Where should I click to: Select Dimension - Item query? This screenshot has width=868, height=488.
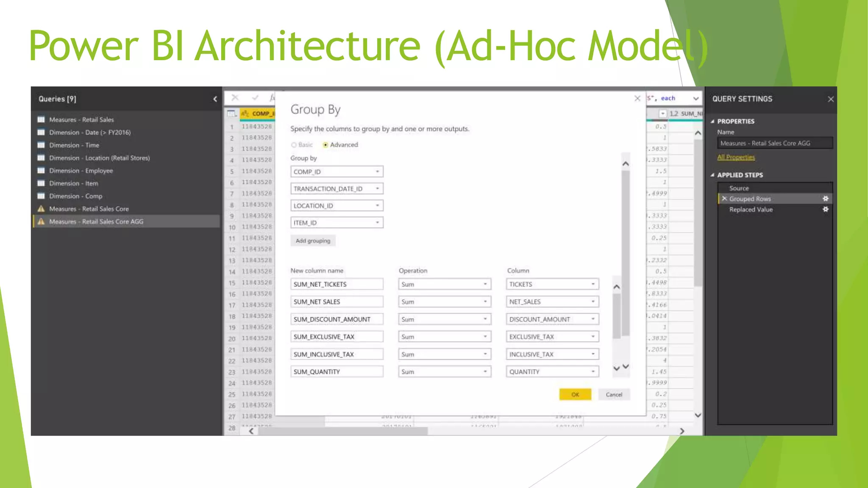click(x=73, y=183)
